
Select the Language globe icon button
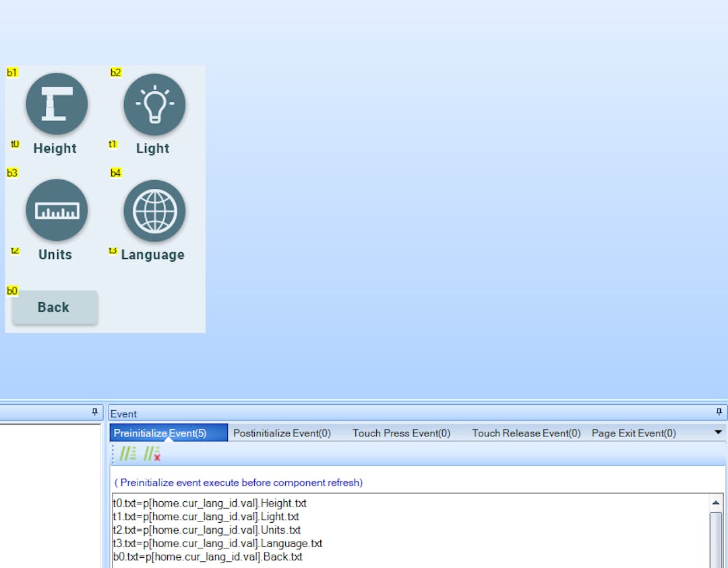click(154, 210)
